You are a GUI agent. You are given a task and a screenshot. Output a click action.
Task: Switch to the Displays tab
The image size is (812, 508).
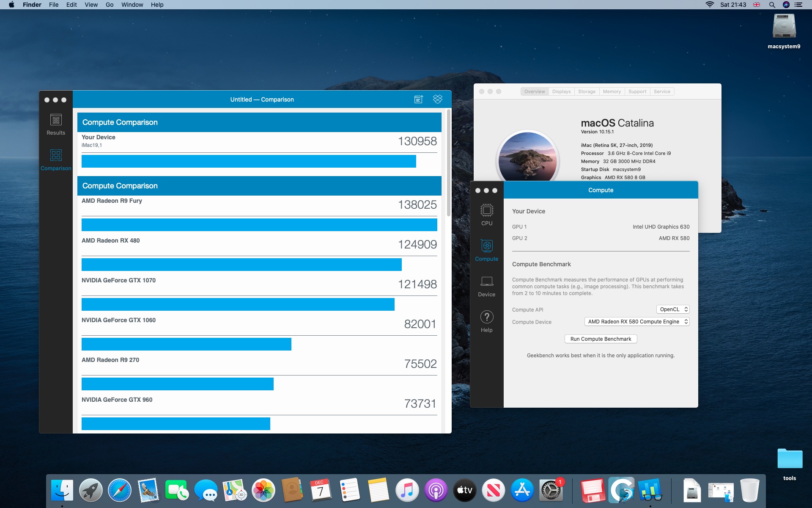point(561,91)
